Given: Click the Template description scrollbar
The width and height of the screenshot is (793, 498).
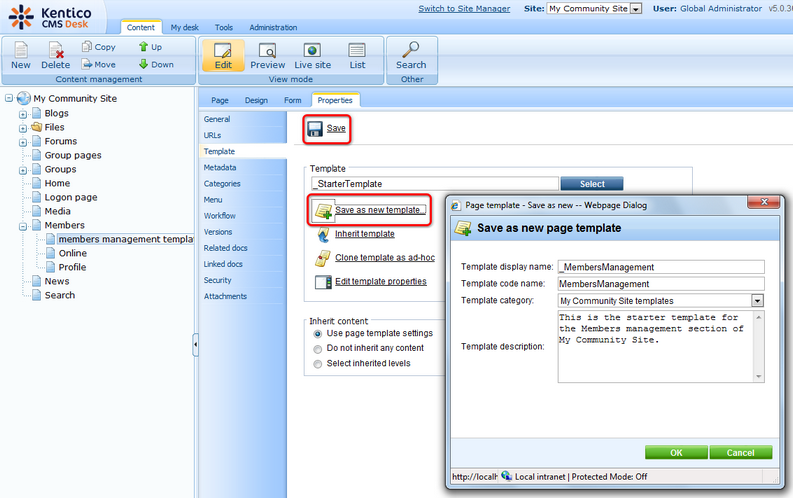Looking at the screenshot, I should (x=758, y=345).
